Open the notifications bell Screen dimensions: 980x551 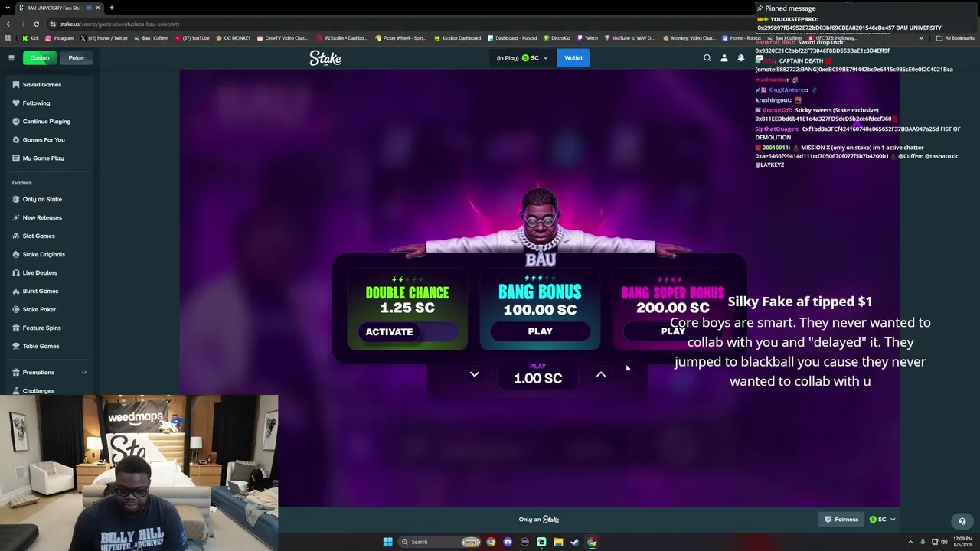(741, 58)
